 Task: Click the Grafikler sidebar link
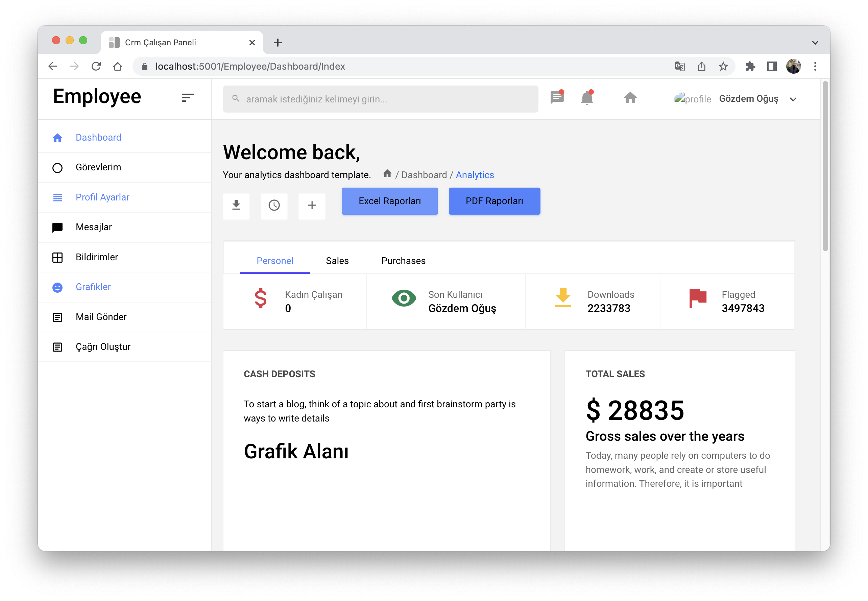(93, 287)
